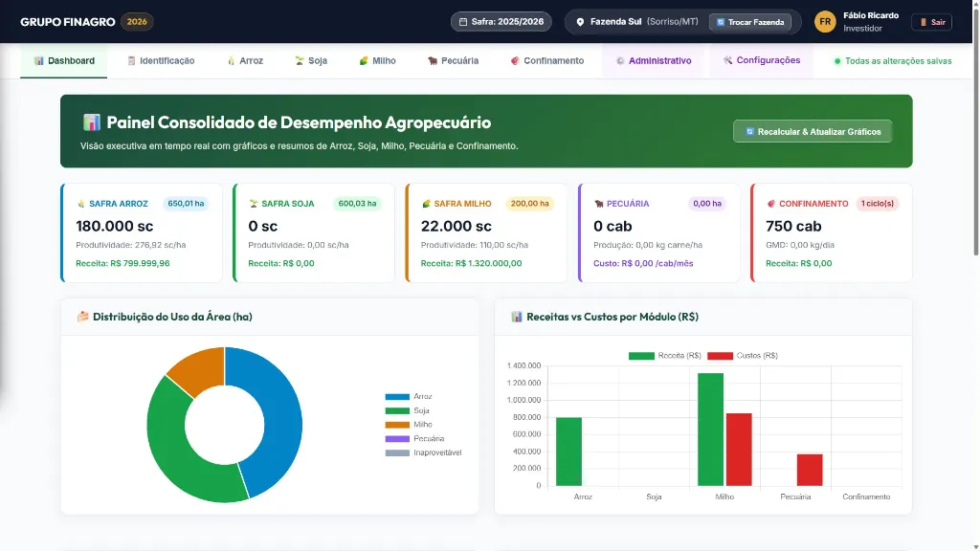Viewport: 980px width, 551px height.
Task: Switch to the Confinamento tab
Action: (546, 60)
